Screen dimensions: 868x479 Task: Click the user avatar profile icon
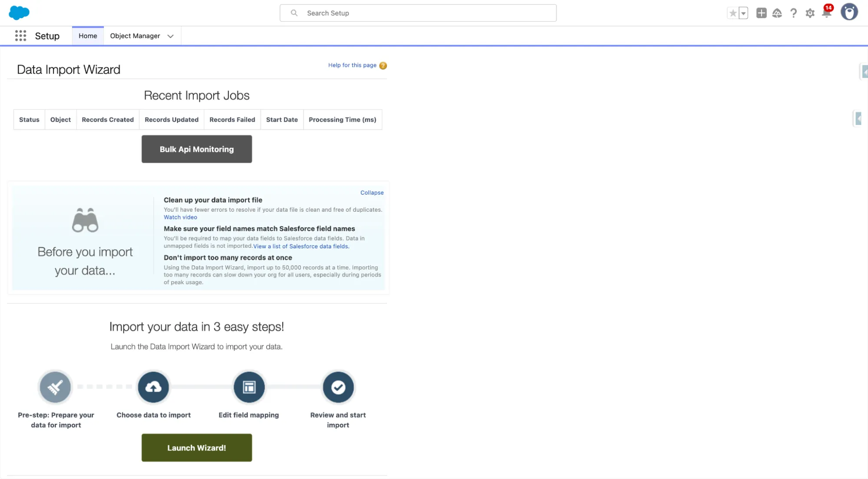tap(849, 12)
